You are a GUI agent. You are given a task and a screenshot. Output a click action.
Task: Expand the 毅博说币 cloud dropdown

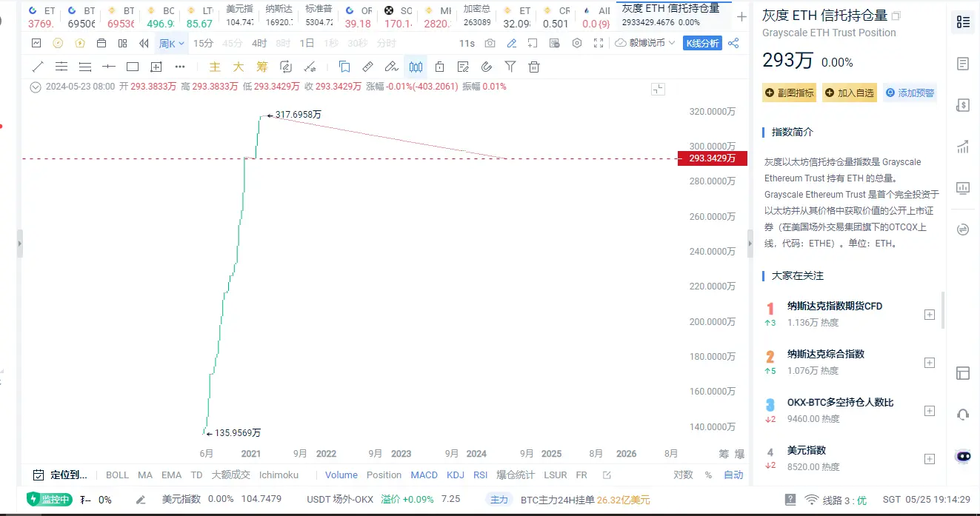point(645,44)
